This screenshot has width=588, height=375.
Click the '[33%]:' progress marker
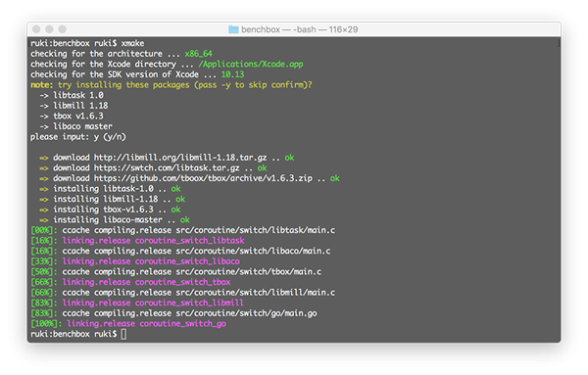point(44,261)
